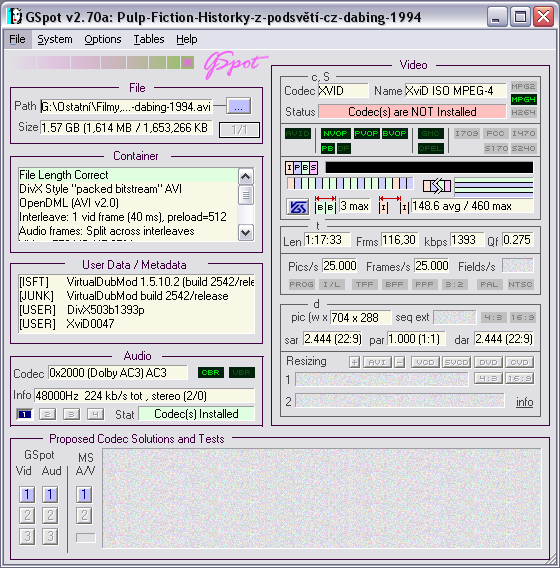560x568 pixels.
Task: Click the I470 indicator
Action: pos(523,134)
